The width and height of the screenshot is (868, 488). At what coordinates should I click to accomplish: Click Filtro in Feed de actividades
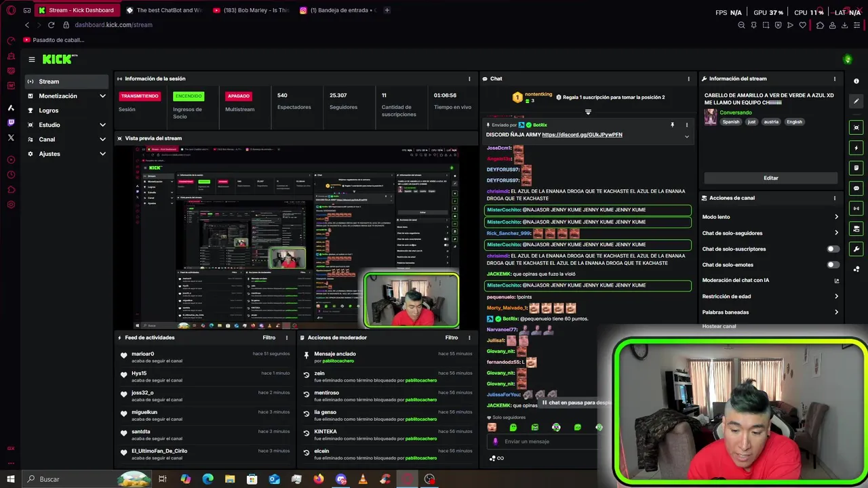[x=269, y=338]
